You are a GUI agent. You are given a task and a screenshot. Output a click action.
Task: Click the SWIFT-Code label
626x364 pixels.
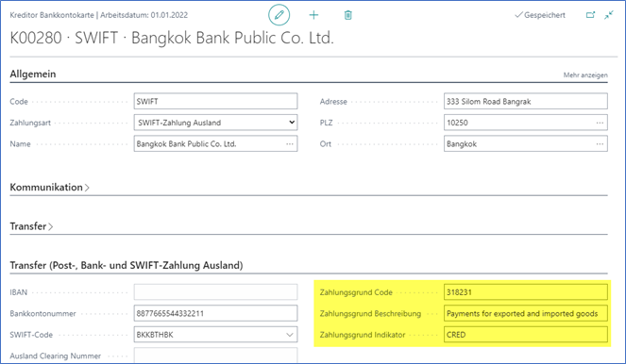click(31, 335)
